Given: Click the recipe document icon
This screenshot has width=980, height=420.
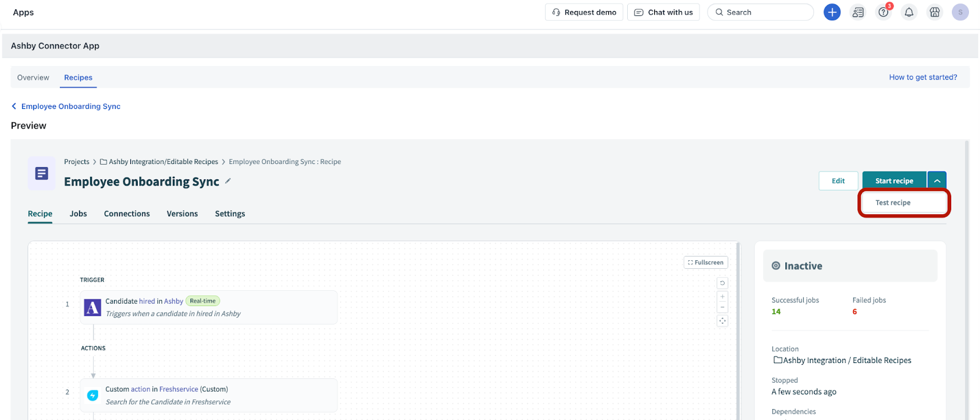Looking at the screenshot, I should (x=42, y=174).
